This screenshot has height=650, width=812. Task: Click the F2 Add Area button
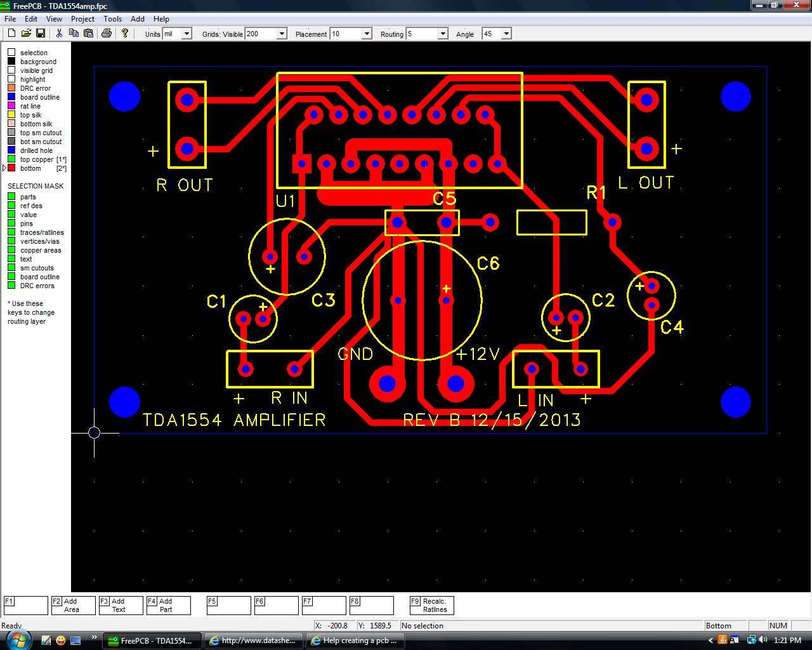pos(73,606)
